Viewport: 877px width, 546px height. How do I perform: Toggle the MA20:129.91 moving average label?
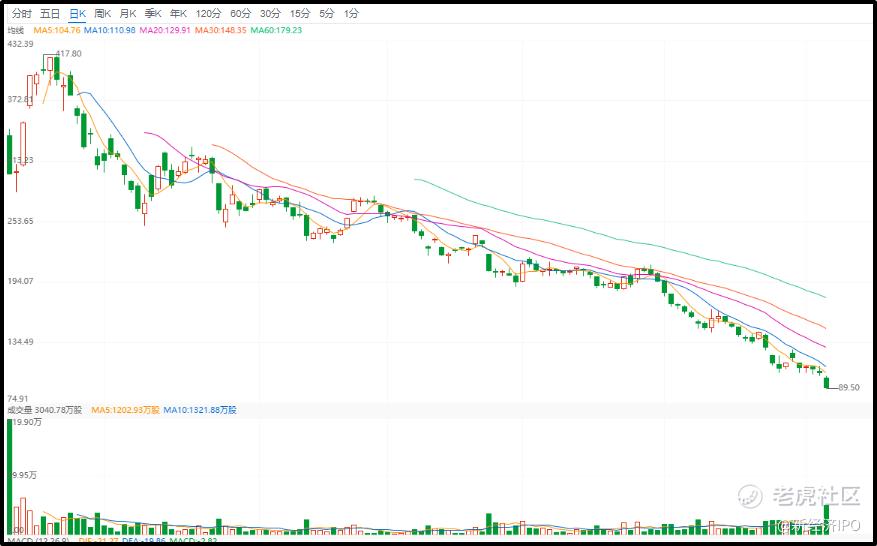165,30
